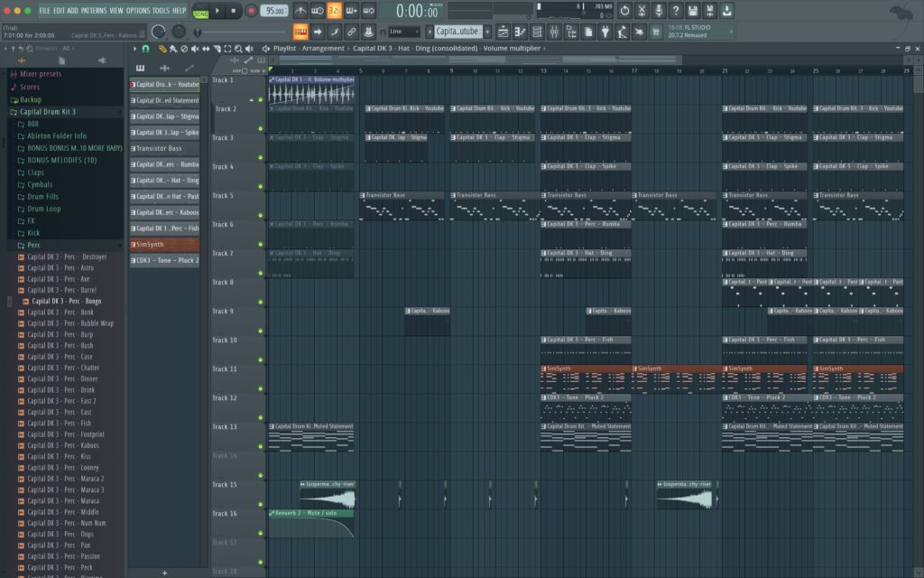Mute Track 2 using its green light

(261, 128)
